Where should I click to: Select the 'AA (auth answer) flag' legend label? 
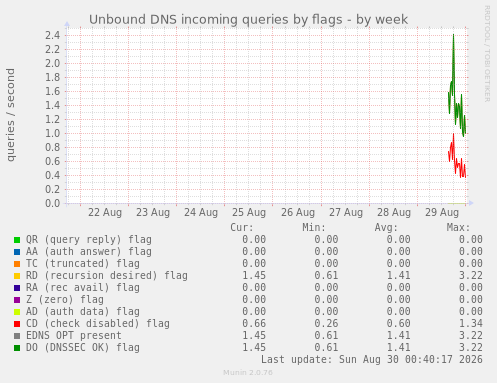click(89, 252)
